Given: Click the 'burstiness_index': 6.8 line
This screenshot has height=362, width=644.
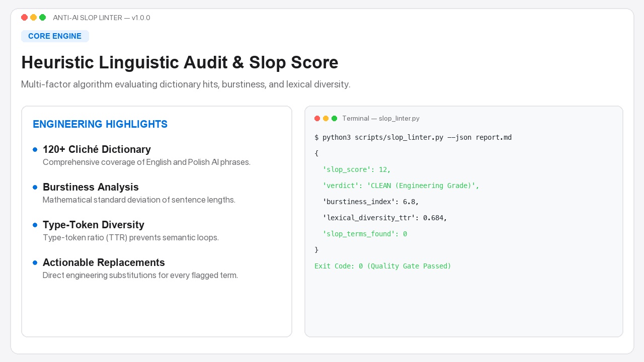Looking at the screenshot, I should pos(371,202).
